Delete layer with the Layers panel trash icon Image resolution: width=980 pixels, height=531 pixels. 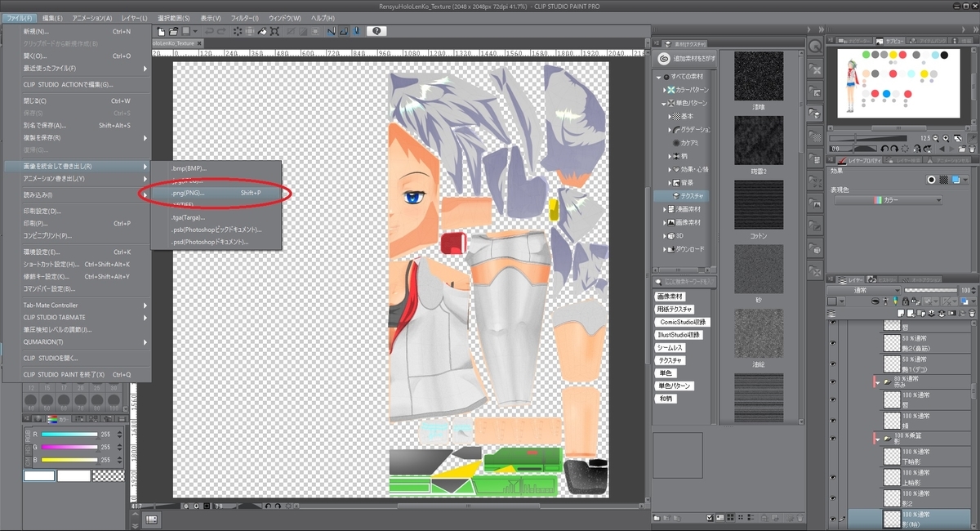[x=972, y=313]
